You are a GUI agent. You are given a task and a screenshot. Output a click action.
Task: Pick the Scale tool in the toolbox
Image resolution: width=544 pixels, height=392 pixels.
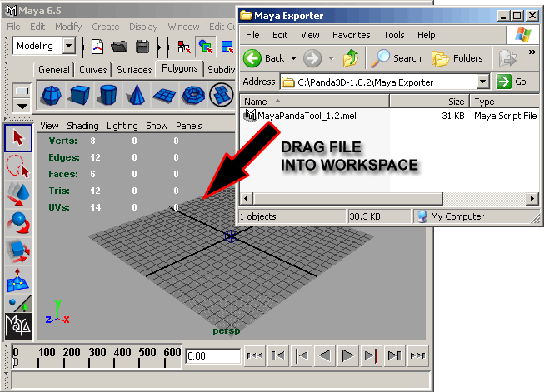click(18, 251)
